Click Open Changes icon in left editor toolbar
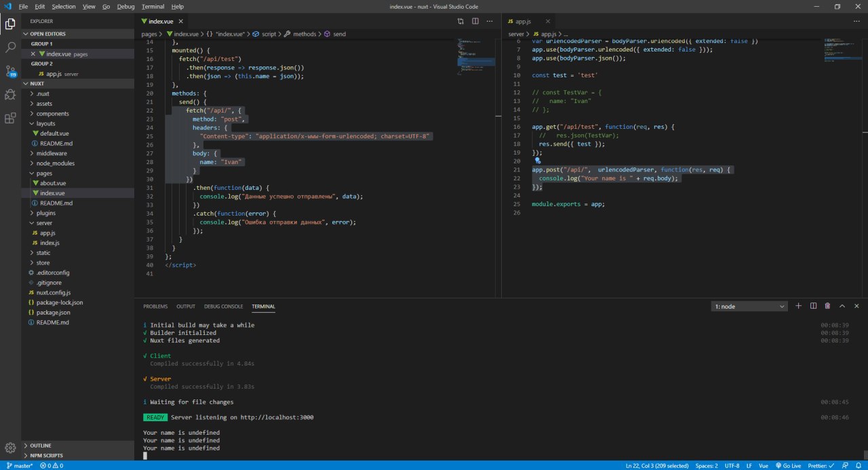This screenshot has width=868, height=470. pyautogui.click(x=460, y=21)
